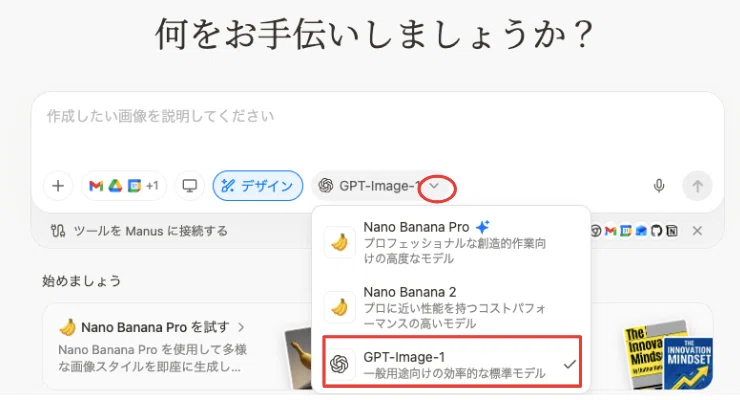Select the checked GPT-Image-1 model option
Screen dimensions: 740x400
coord(452,362)
